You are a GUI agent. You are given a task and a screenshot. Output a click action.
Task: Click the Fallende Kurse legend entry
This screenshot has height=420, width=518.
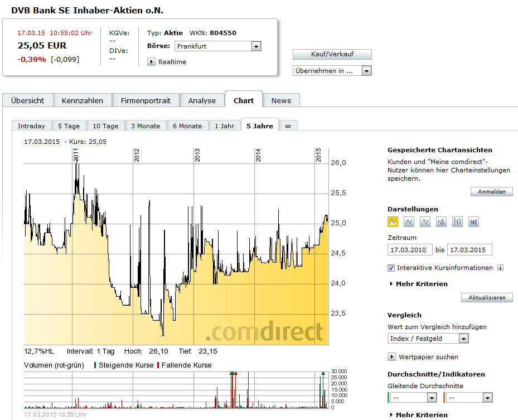coord(185,365)
